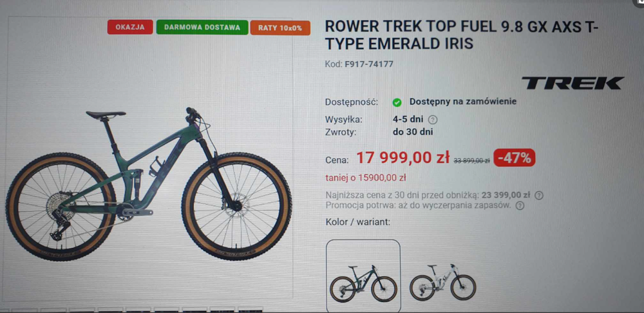The height and width of the screenshot is (313, 644).
Task: Click the green DARMOWA DOSTAWA badge
Action: click(x=202, y=28)
